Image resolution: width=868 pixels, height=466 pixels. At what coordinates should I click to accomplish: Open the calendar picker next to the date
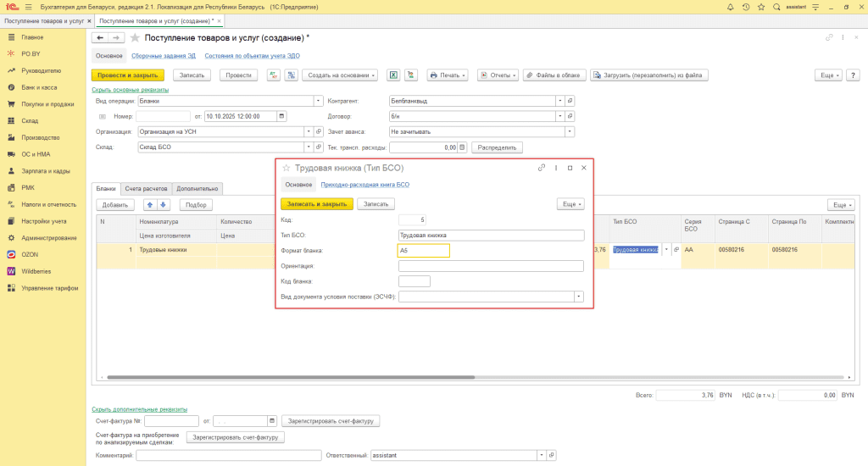[282, 116]
